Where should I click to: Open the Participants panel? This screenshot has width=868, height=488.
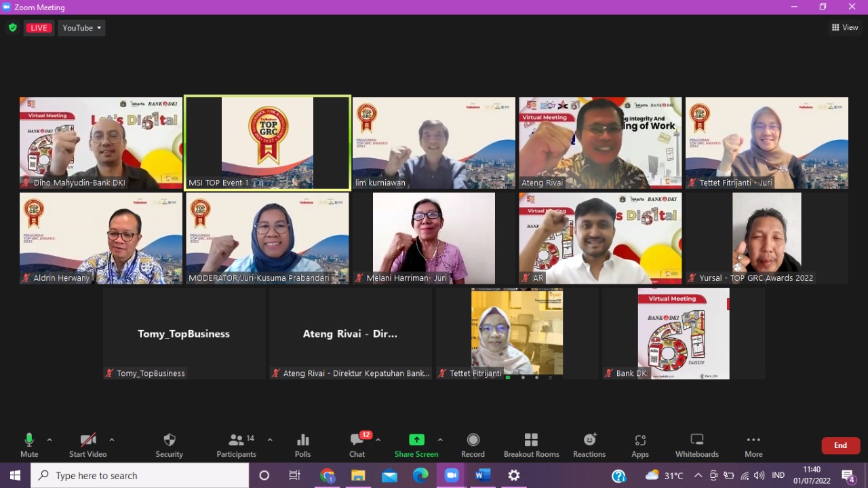(x=236, y=445)
